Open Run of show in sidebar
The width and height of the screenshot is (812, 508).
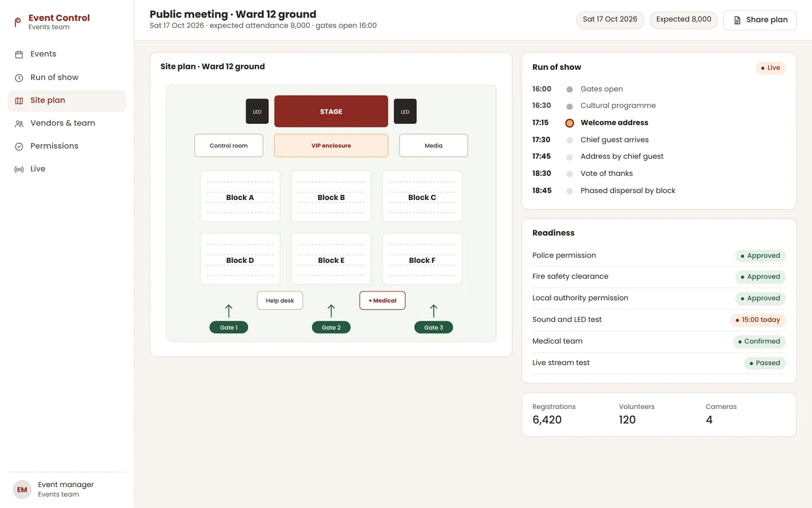click(x=67, y=77)
